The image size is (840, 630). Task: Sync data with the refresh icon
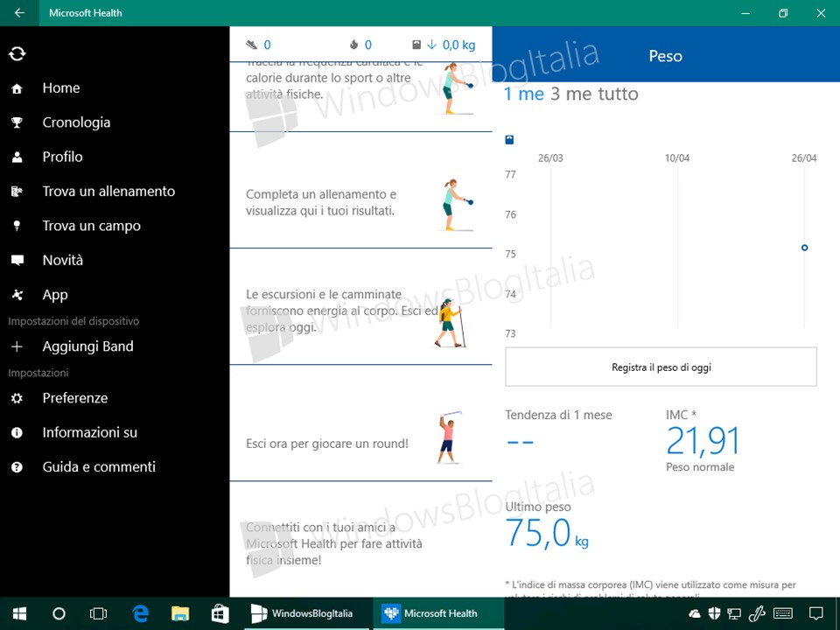(17, 53)
